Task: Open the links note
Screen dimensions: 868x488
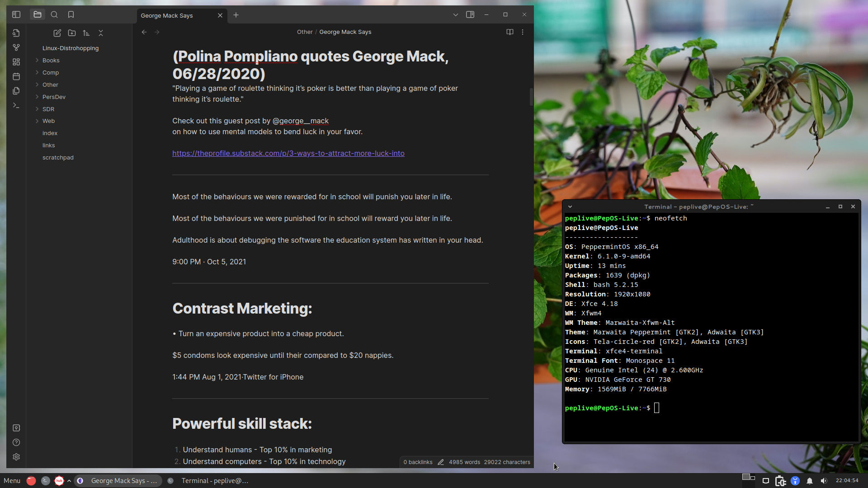Action: coord(48,145)
